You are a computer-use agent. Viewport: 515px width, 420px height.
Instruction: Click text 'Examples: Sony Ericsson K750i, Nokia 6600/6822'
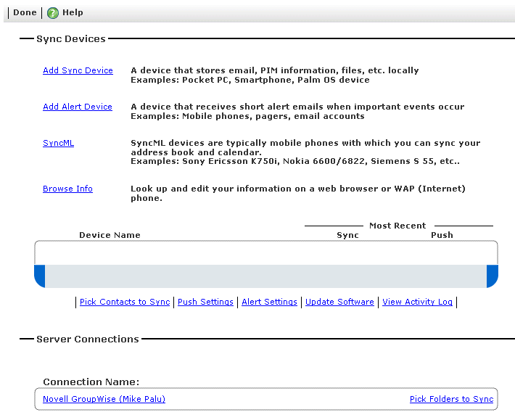[x=248, y=161]
